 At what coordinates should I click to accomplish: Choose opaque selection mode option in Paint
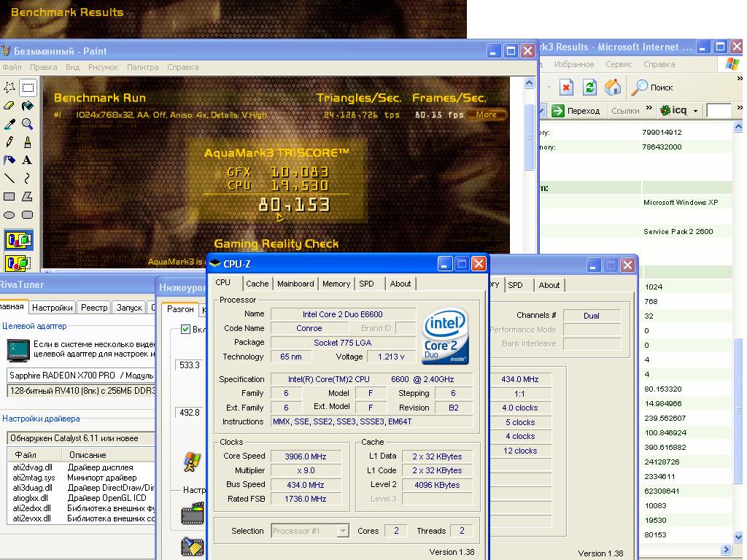(x=18, y=240)
